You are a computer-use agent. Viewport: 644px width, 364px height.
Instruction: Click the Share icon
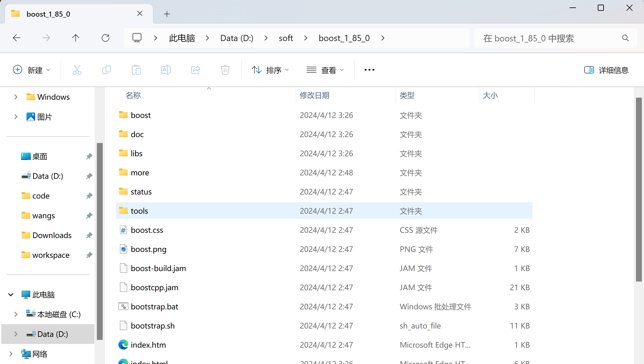coord(196,70)
